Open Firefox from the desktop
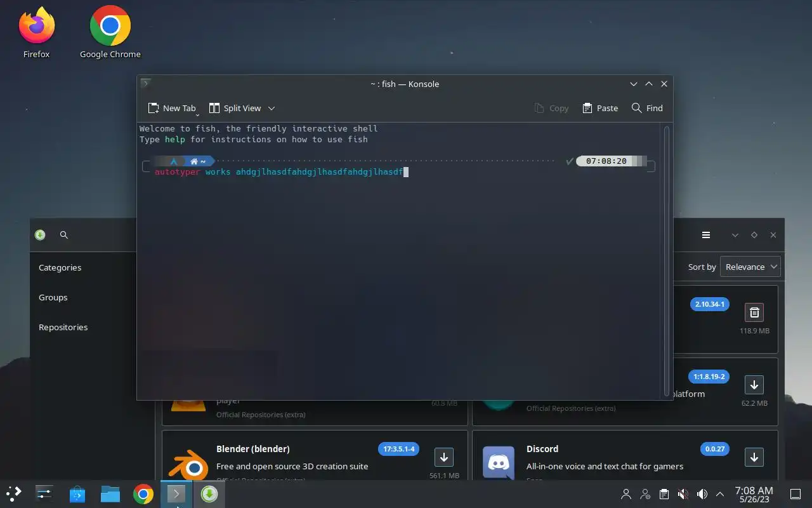Image resolution: width=812 pixels, height=508 pixels. 36,32
